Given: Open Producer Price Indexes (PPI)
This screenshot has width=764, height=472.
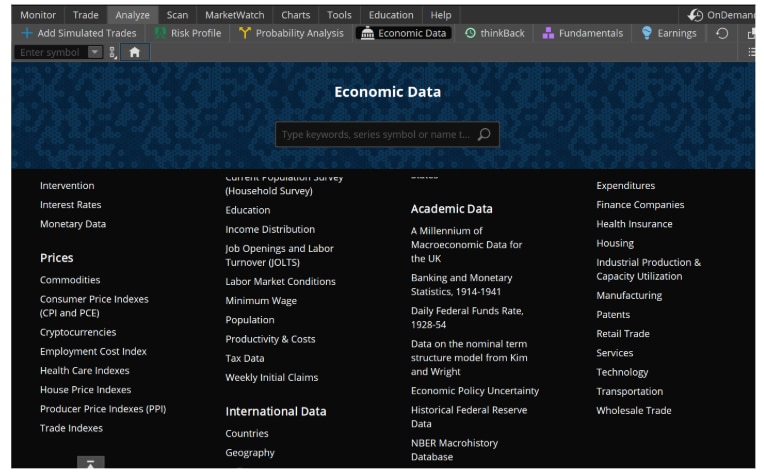Looking at the screenshot, I should pos(103,409).
